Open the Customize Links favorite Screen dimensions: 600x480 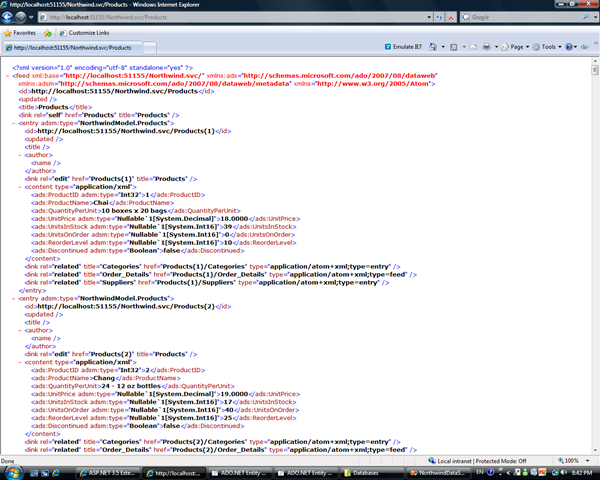85,33
